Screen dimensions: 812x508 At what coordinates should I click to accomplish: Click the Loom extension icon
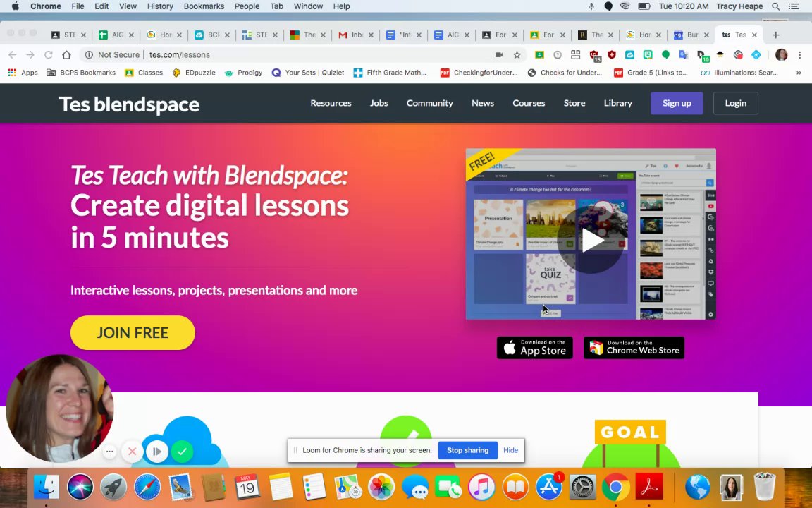click(x=756, y=55)
